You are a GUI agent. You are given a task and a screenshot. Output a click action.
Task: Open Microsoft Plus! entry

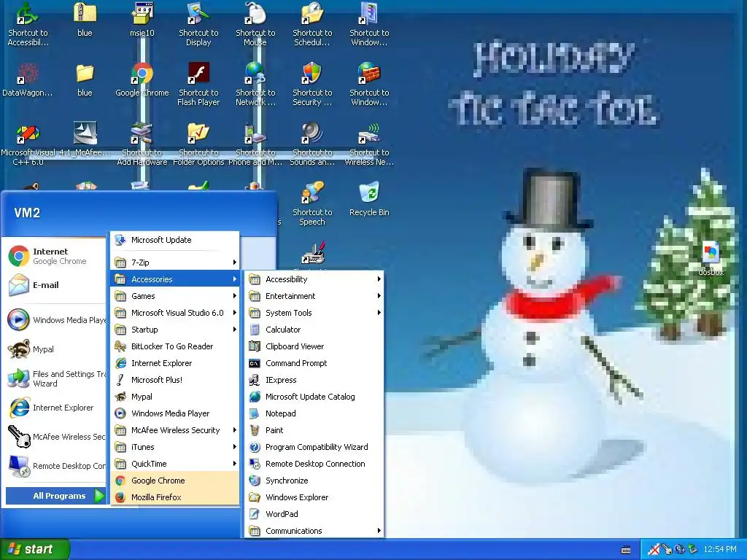(x=175, y=379)
